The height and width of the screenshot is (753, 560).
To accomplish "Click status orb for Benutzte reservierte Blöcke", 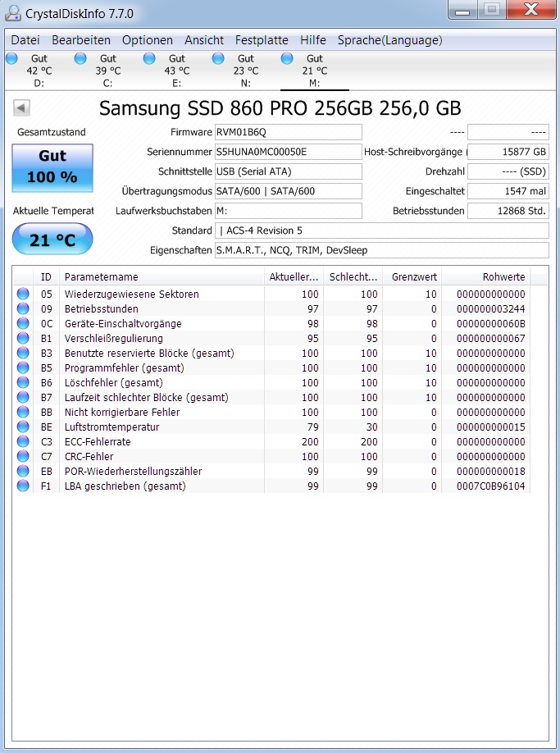I will tap(23, 353).
